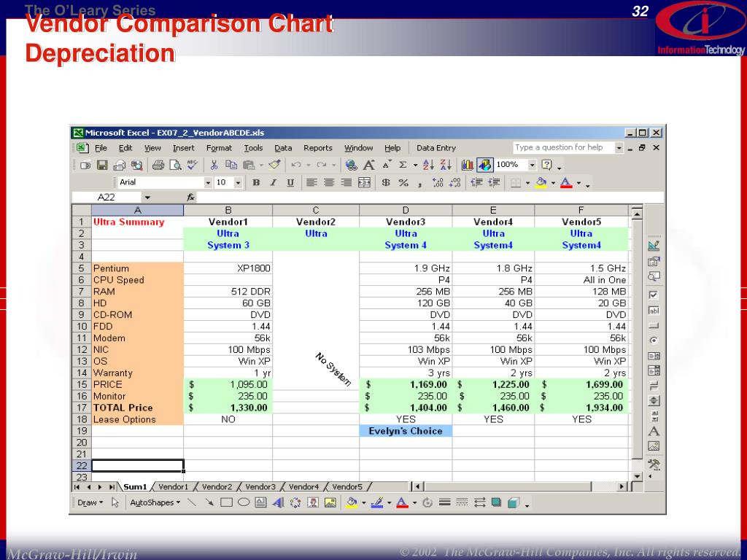Click the formula bar input area

coord(430,198)
